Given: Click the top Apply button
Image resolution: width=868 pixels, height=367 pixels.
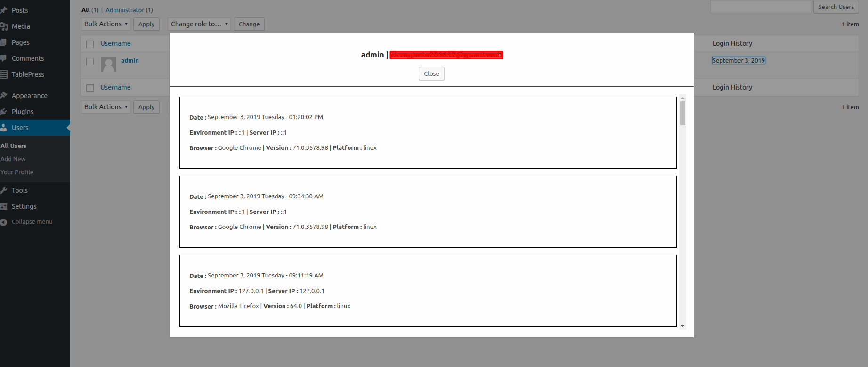Looking at the screenshot, I should [146, 24].
